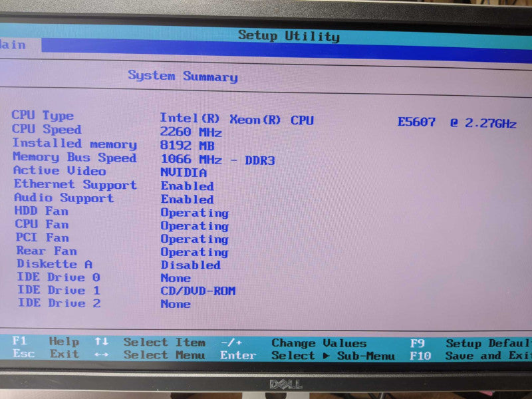Click the Setup Defaults hint
Image resolution: width=532 pixels, height=399 pixels.
click(489, 343)
